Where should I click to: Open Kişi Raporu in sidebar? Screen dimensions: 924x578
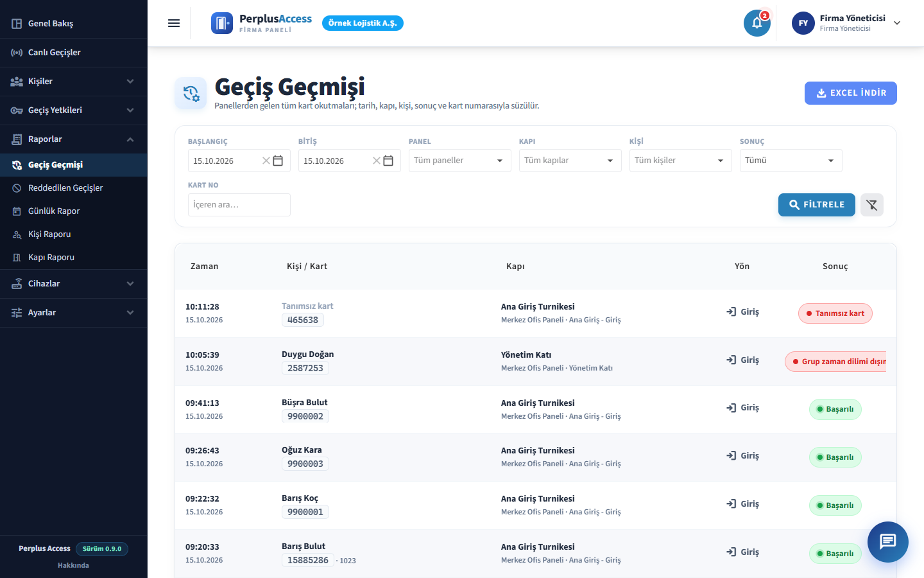(74, 234)
